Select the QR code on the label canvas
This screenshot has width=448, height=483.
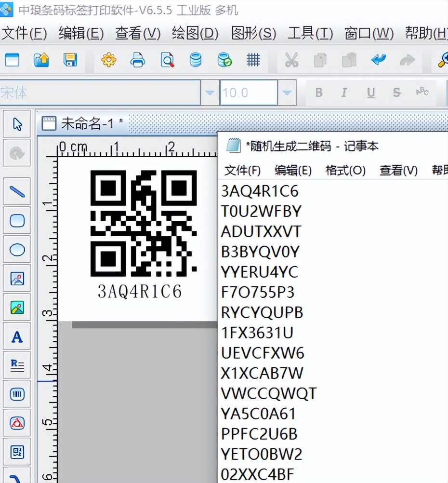pyautogui.click(x=144, y=223)
